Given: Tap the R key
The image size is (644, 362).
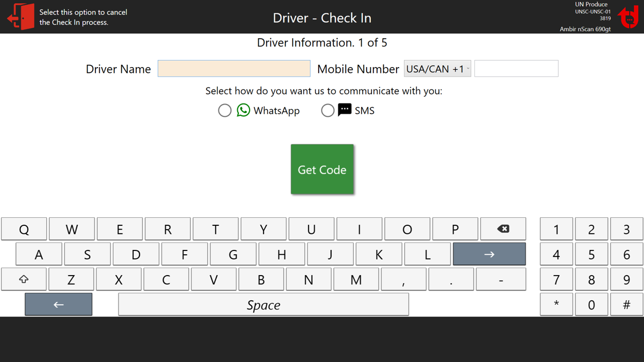Looking at the screenshot, I should coord(167,229).
